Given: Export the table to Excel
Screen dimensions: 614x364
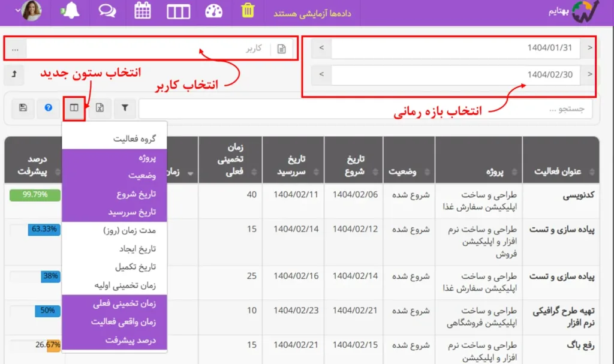Looking at the screenshot, I should (x=100, y=108).
